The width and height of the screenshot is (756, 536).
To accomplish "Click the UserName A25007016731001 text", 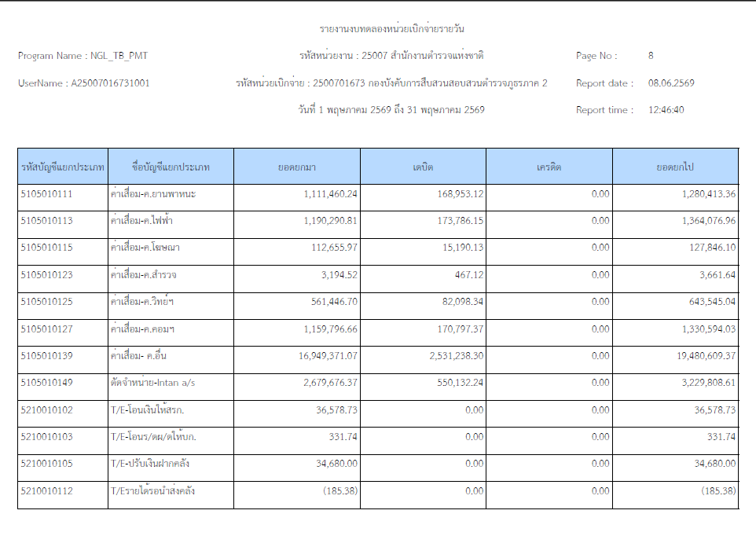I will [x=84, y=83].
